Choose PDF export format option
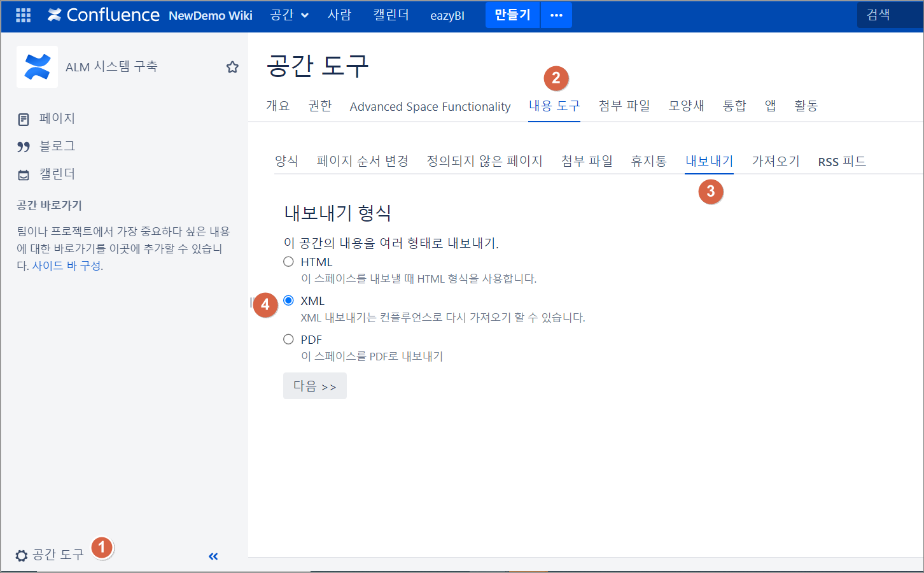 [288, 339]
